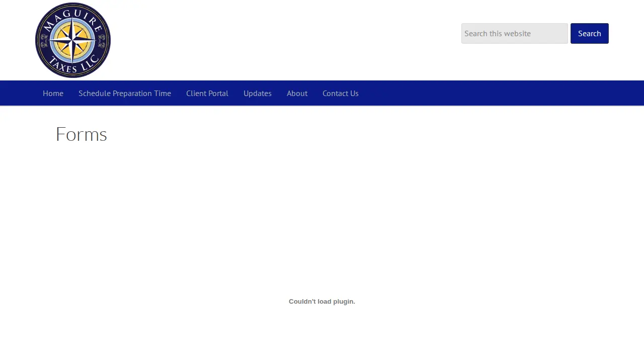This screenshot has height=362, width=644.
Task: Click the Maguire Taxes LLC compass logo
Action: (73, 40)
